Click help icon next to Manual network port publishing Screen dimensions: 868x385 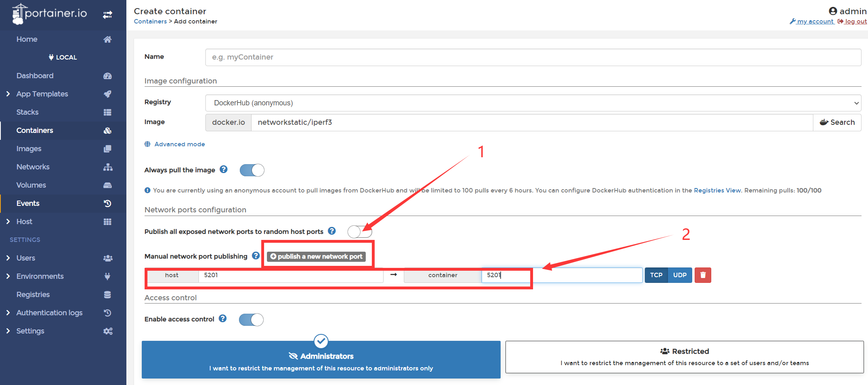[256, 256]
